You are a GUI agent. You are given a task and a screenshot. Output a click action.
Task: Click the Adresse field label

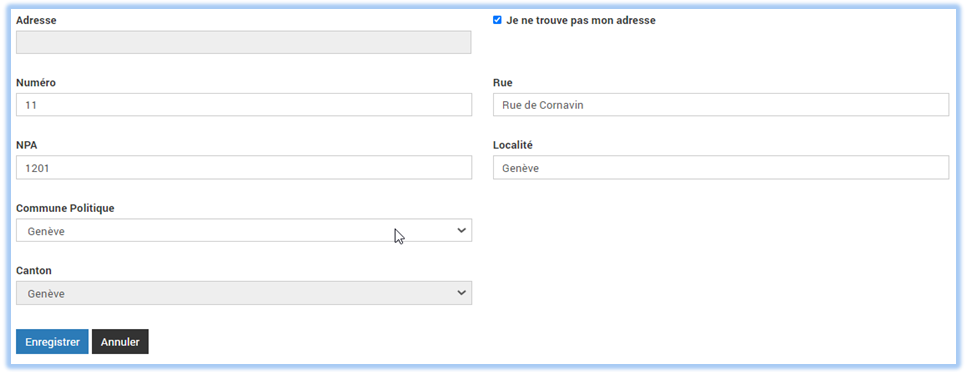(x=36, y=20)
